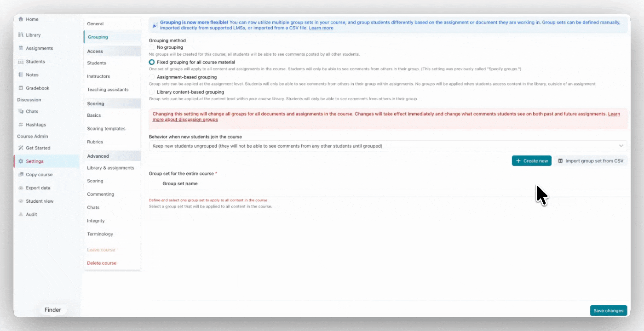Screen dimensions: 644x331
Task: Click the Students people icon
Action: 21,62
